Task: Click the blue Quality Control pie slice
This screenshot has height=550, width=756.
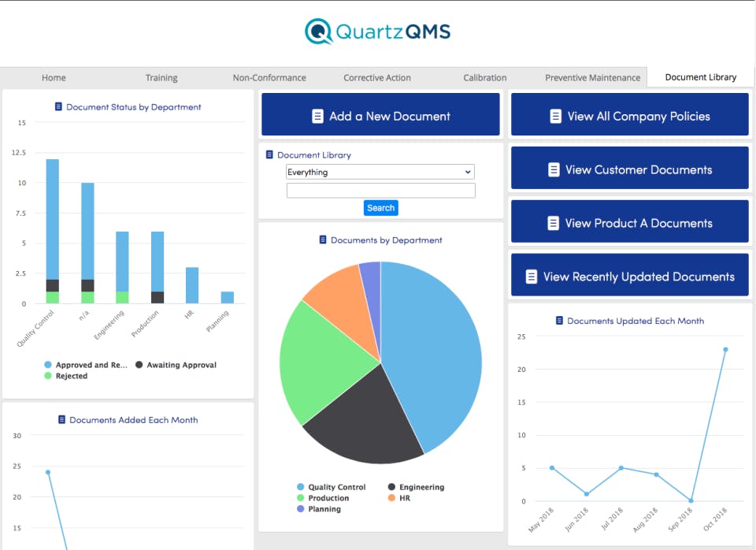Action: coord(434,352)
